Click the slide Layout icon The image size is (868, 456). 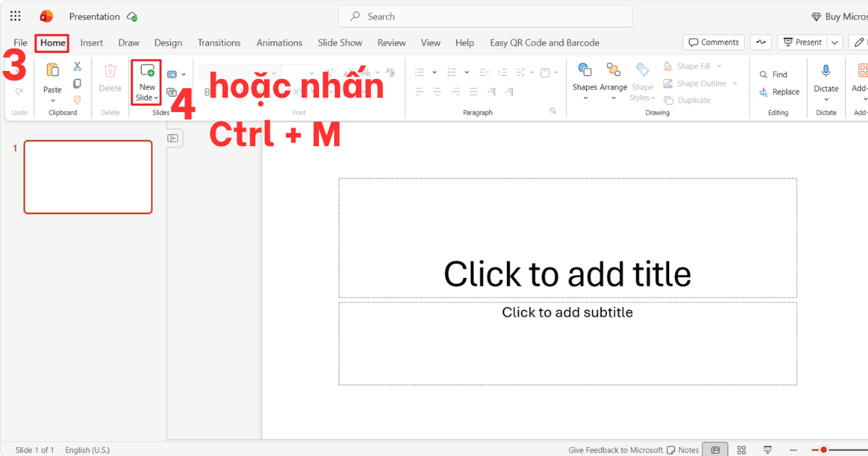(172, 75)
